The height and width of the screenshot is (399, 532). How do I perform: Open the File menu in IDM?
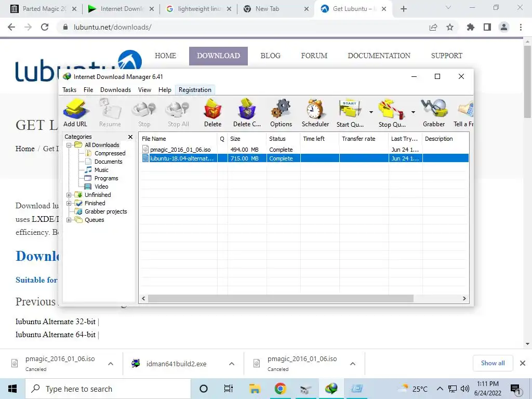coord(88,90)
